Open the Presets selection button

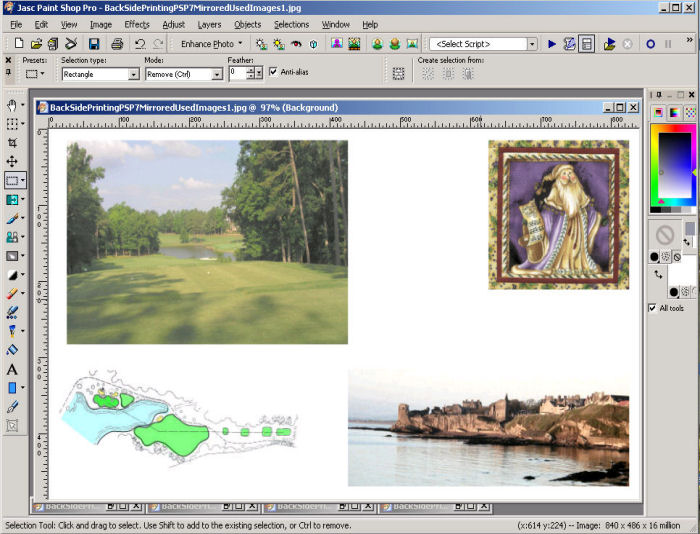pos(36,74)
